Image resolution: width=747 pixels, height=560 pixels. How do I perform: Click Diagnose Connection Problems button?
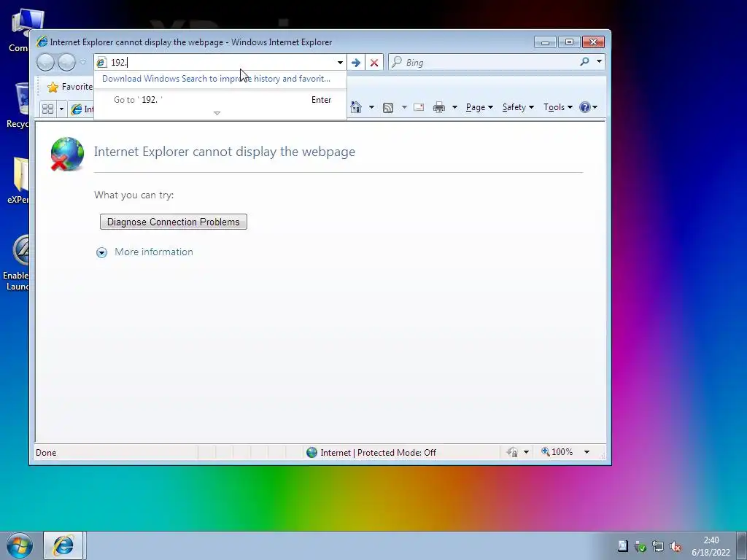coord(174,222)
